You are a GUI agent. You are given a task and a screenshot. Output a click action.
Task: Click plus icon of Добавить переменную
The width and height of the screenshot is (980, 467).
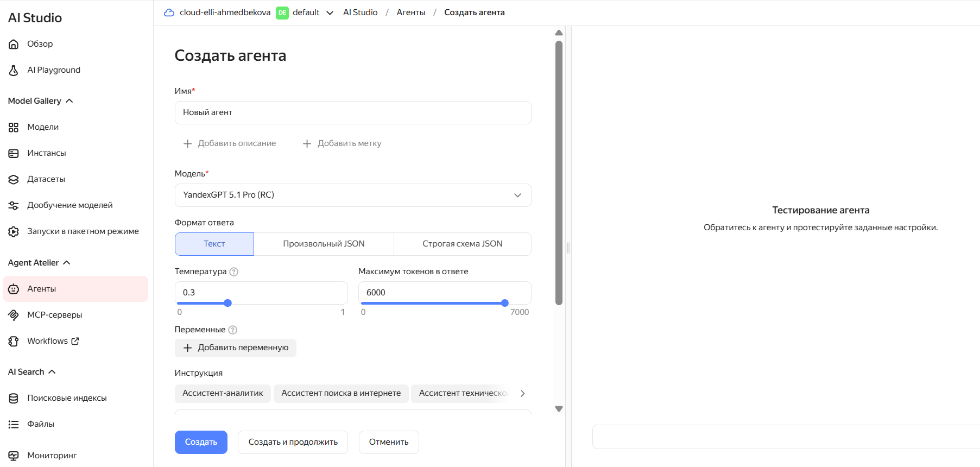187,348
